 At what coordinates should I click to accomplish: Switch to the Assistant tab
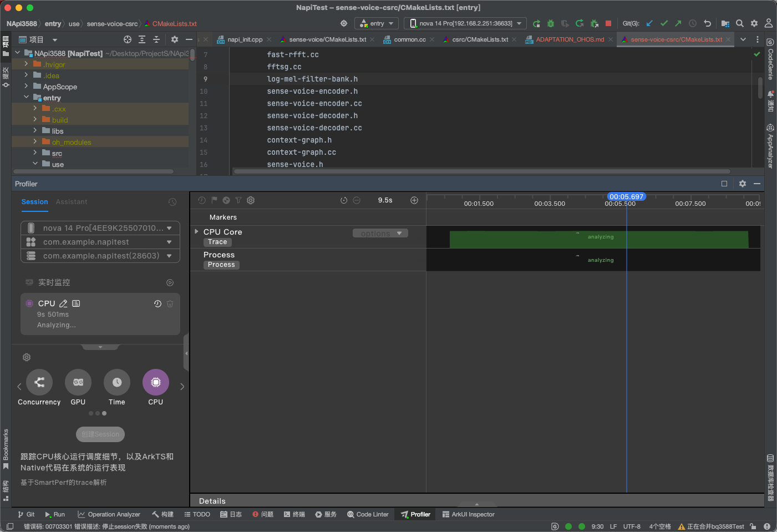pos(72,202)
